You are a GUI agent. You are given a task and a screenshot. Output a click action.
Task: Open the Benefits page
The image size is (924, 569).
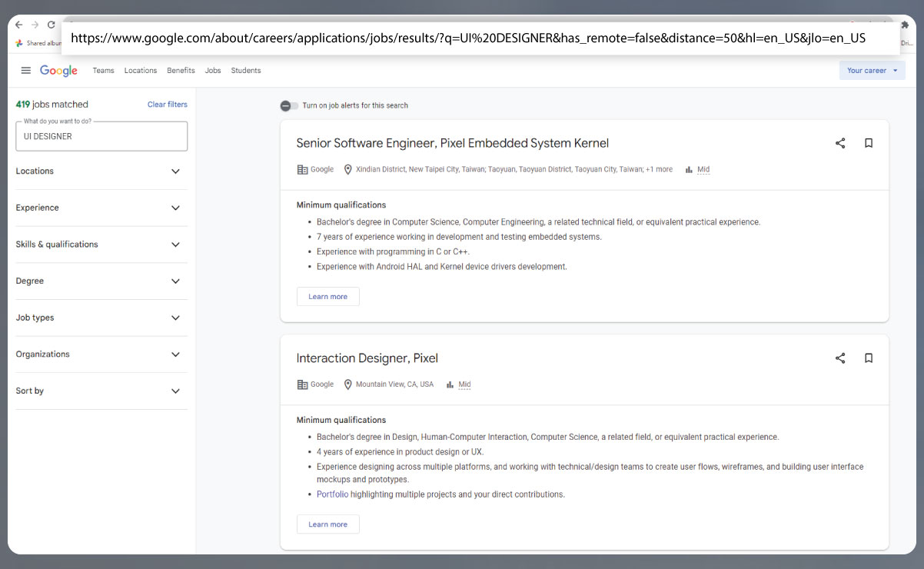tap(181, 71)
